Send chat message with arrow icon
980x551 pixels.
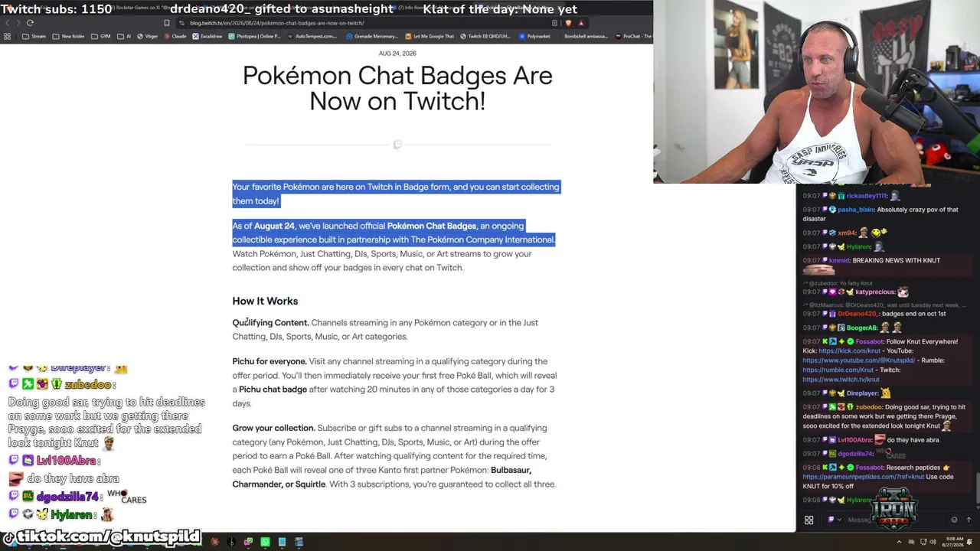(969, 520)
